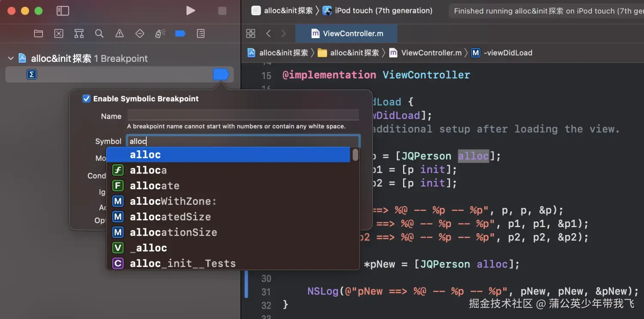
Task: Select the Breakpoint navigator icon
Action: (180, 33)
